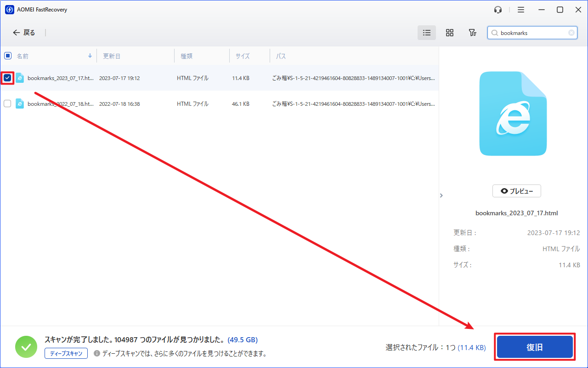The width and height of the screenshot is (588, 368).
Task: Click the date 2023-07-17 19:12 in the file list
Action: coord(119,78)
